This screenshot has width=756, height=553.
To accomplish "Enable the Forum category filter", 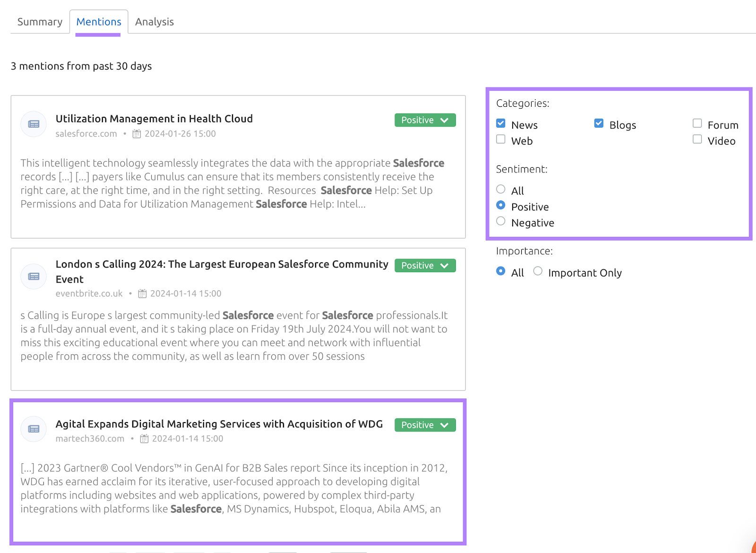I will pos(697,123).
